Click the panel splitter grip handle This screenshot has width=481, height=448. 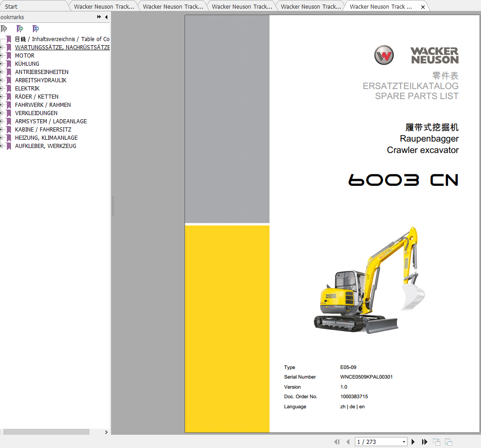[113, 206]
